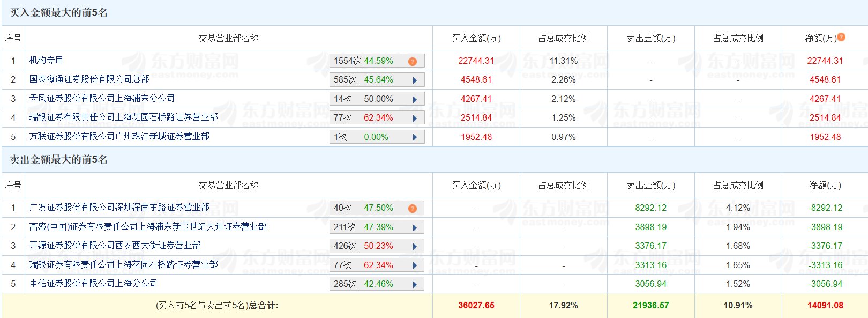
Task: Click 40次 47.50% stats box
Action: (x=377, y=208)
